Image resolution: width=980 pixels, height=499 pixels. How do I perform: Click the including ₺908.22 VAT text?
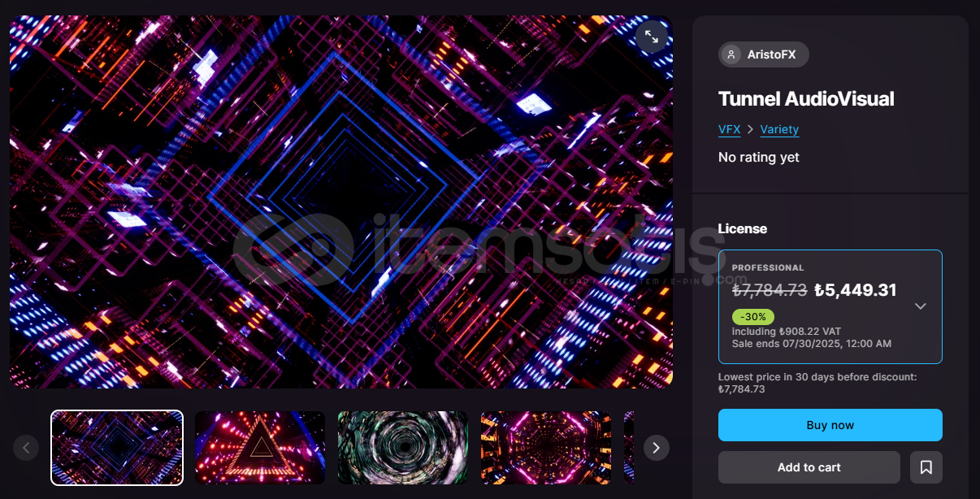pos(787,332)
